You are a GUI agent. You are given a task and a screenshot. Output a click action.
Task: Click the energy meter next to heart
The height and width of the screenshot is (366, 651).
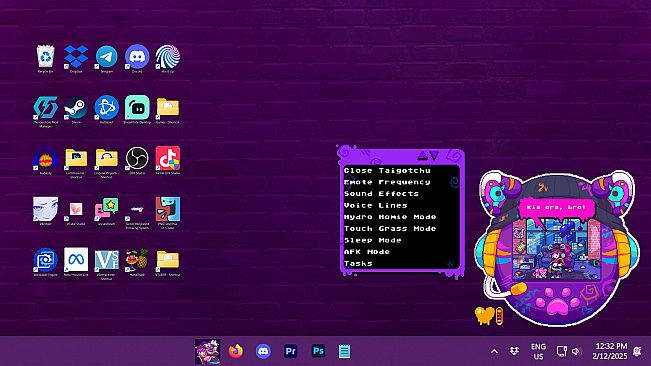pos(499,316)
